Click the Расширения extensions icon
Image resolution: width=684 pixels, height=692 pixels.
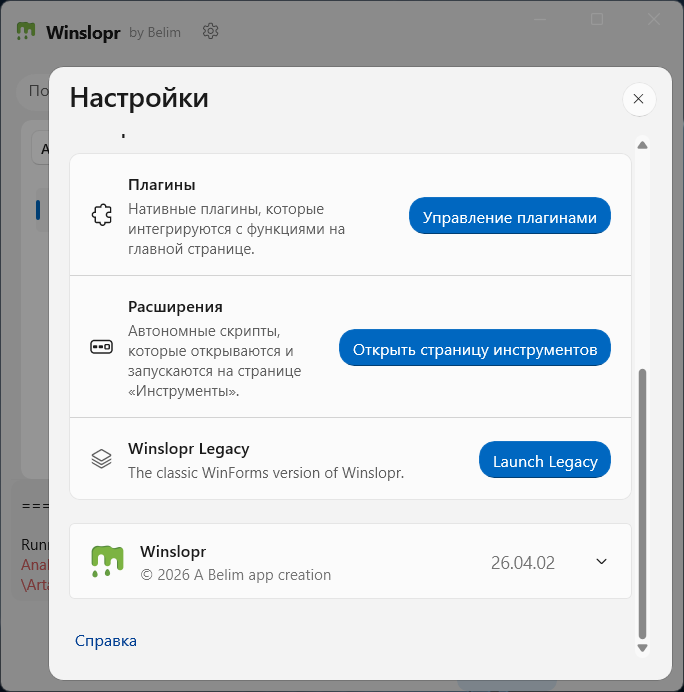101,347
